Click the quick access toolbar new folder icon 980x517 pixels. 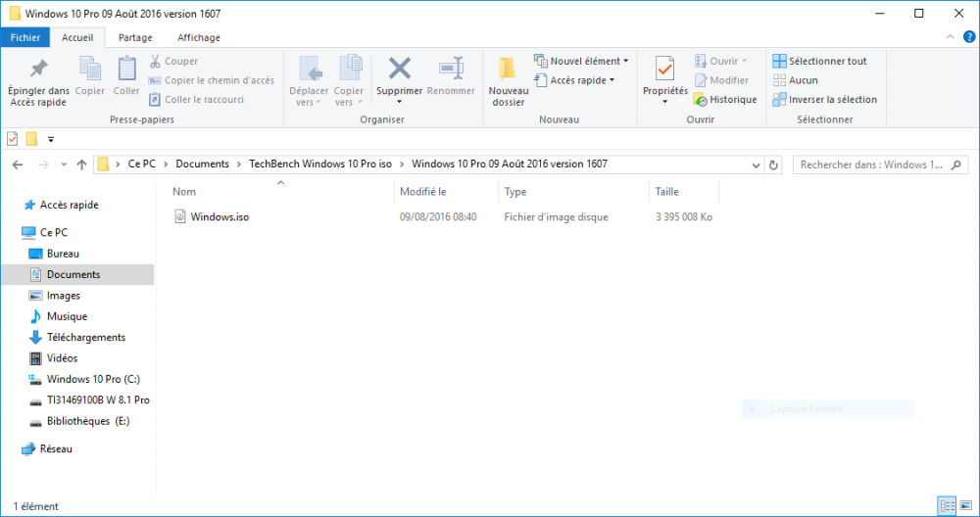point(32,139)
